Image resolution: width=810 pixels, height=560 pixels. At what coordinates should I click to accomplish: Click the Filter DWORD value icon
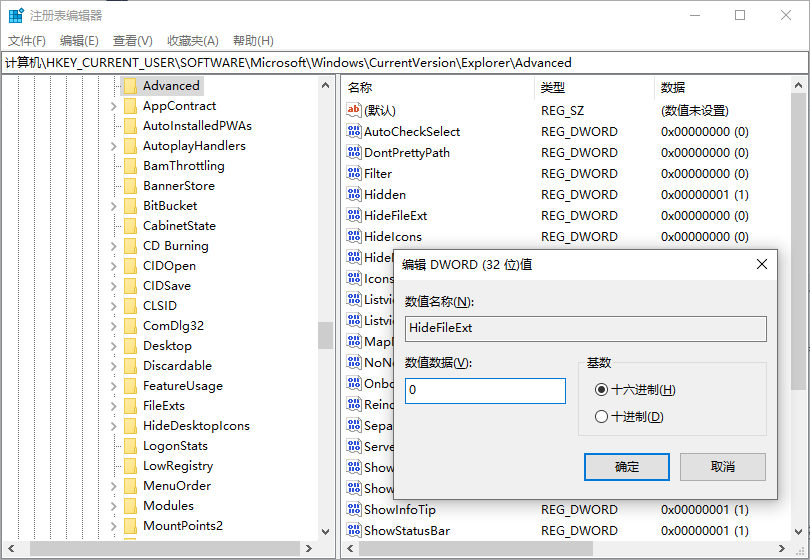(354, 174)
